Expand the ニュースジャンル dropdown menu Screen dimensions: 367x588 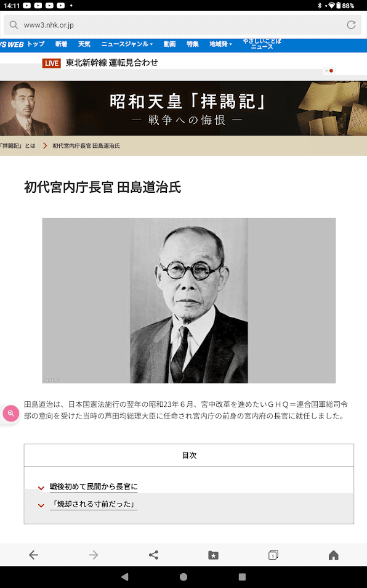(127, 44)
